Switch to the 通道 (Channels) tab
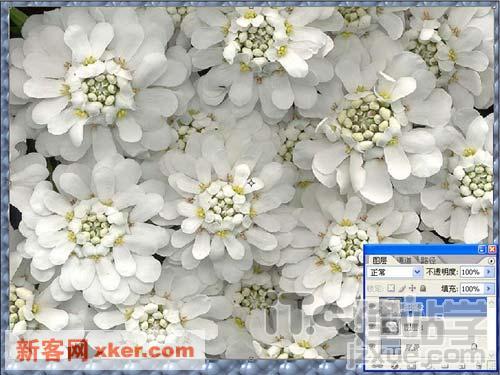 (x=404, y=260)
